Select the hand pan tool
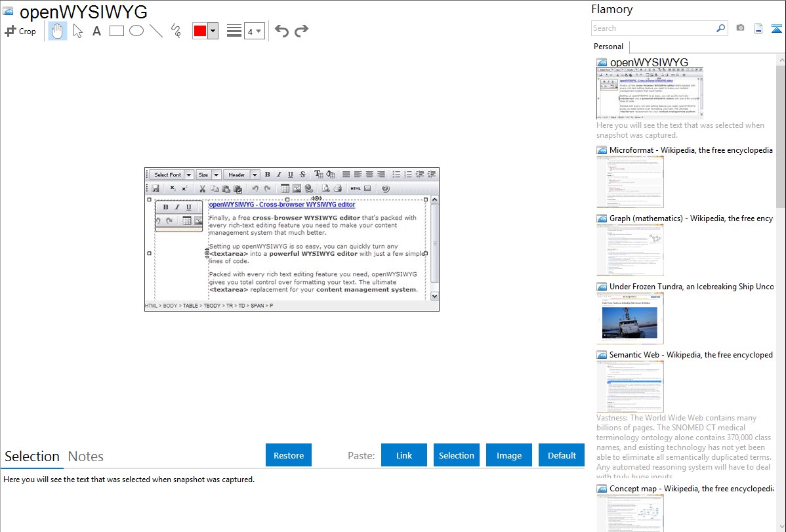The image size is (786, 532). 58,31
